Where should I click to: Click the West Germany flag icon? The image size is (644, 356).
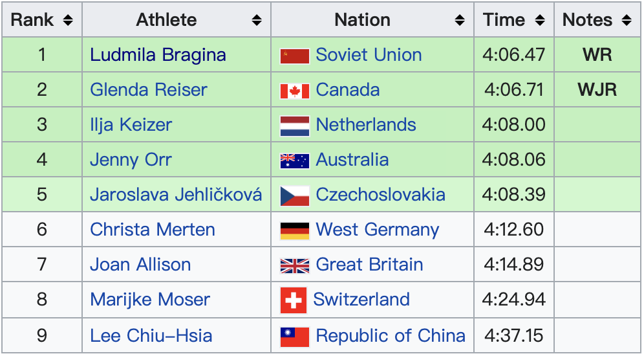click(x=294, y=230)
